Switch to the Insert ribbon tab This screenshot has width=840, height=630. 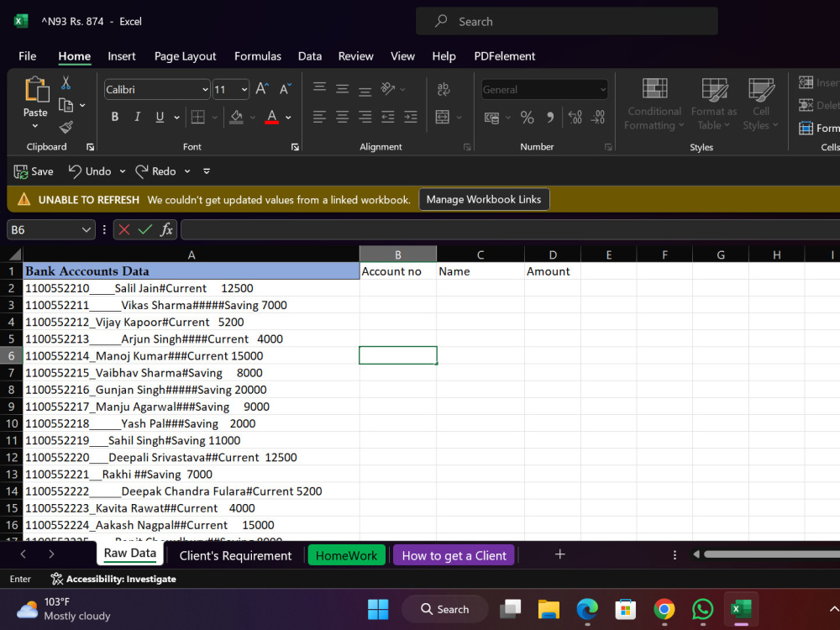[122, 56]
